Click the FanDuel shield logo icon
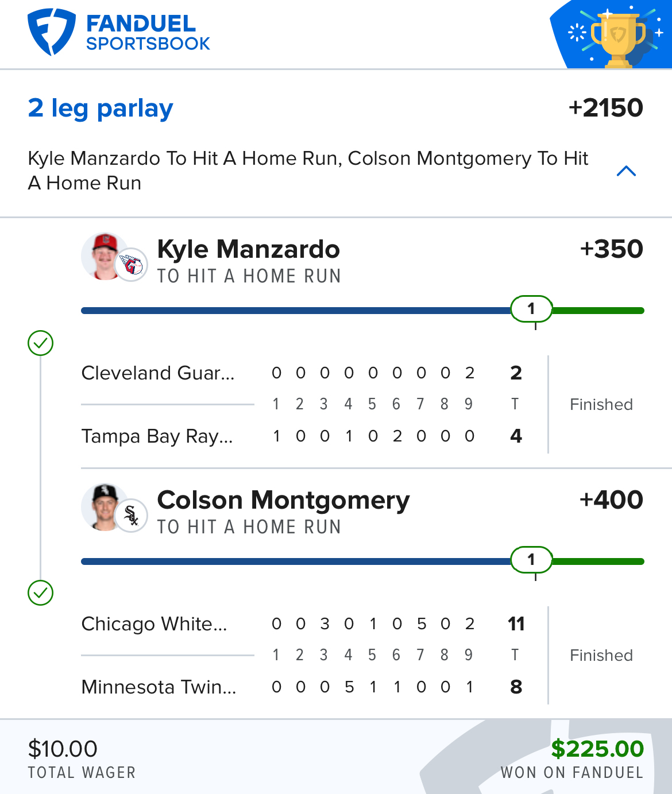The width and height of the screenshot is (672, 794). click(x=51, y=32)
